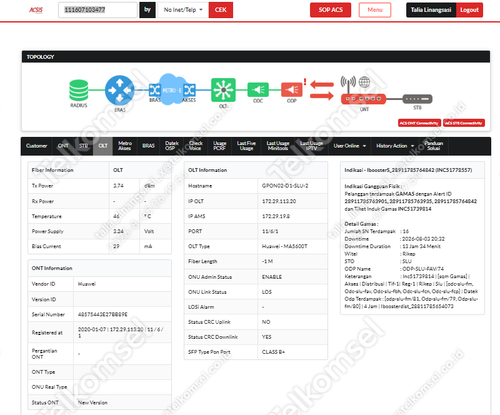
Task: Click SFP Type value CLASS B+
Action: click(x=273, y=352)
